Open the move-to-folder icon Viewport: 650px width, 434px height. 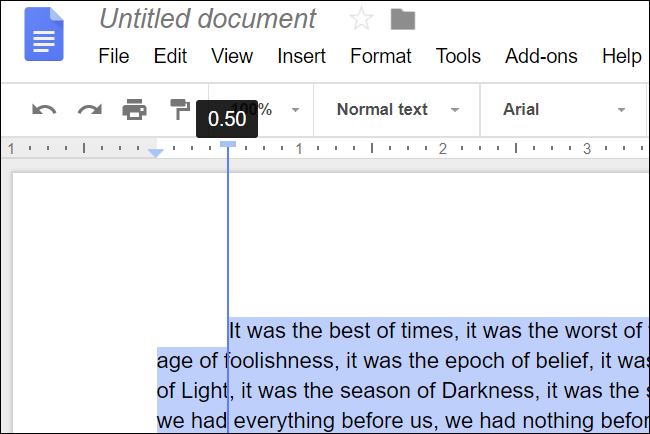403,19
